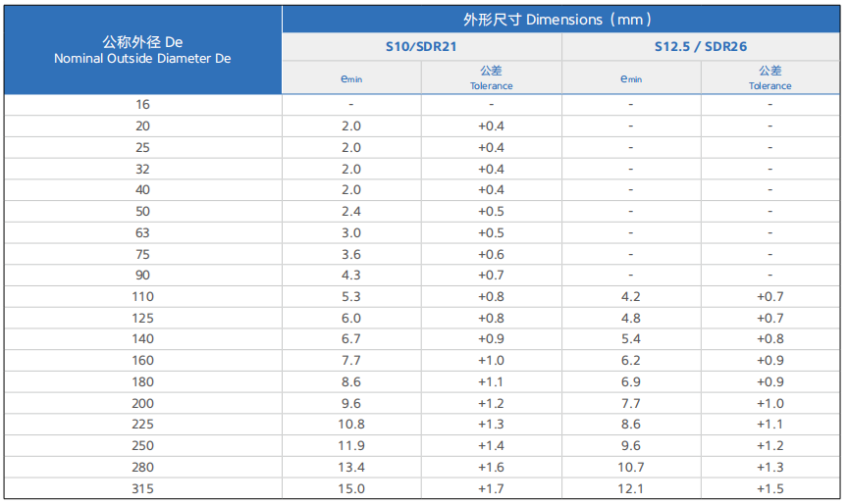Select the emin header under S12.5 / SDR26

pos(631,77)
